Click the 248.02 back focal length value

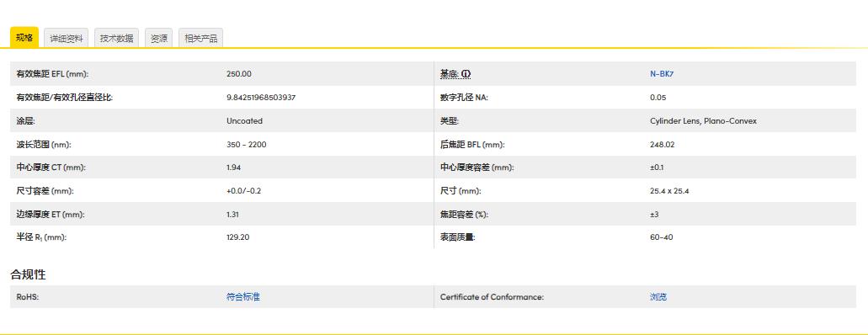tap(662, 145)
